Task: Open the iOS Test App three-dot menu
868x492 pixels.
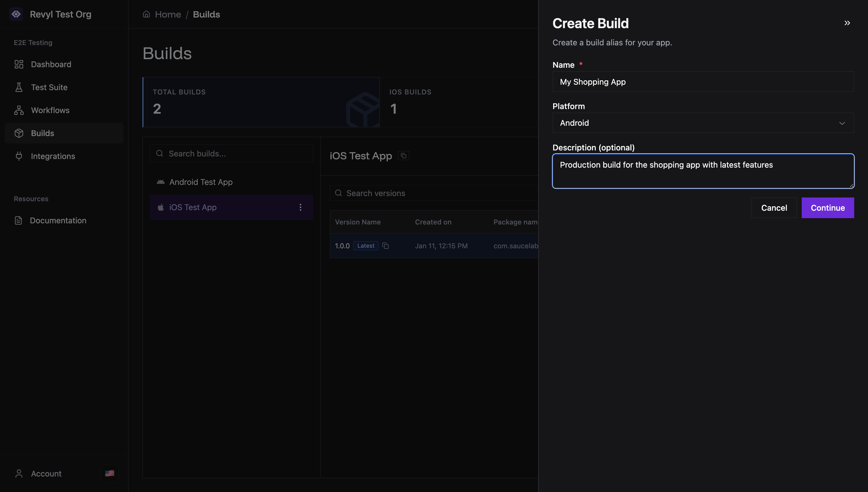Action: pyautogui.click(x=300, y=207)
